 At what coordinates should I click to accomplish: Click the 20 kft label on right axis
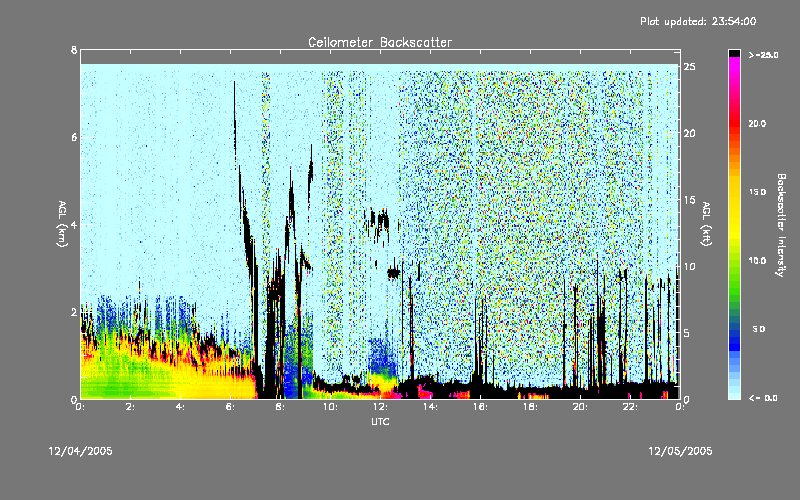(x=690, y=133)
